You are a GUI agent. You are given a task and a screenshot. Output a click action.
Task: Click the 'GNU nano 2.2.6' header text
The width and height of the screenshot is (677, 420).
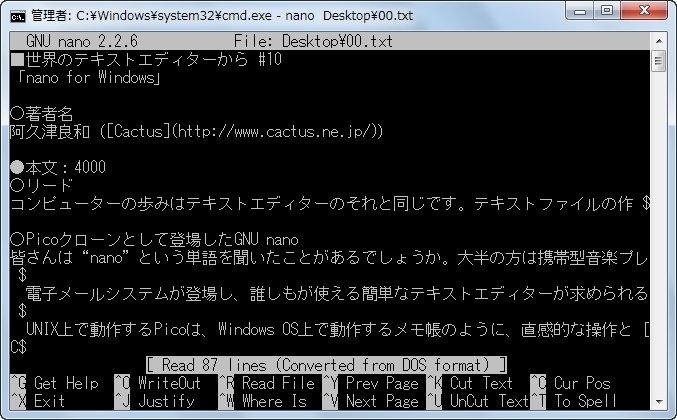coord(82,41)
